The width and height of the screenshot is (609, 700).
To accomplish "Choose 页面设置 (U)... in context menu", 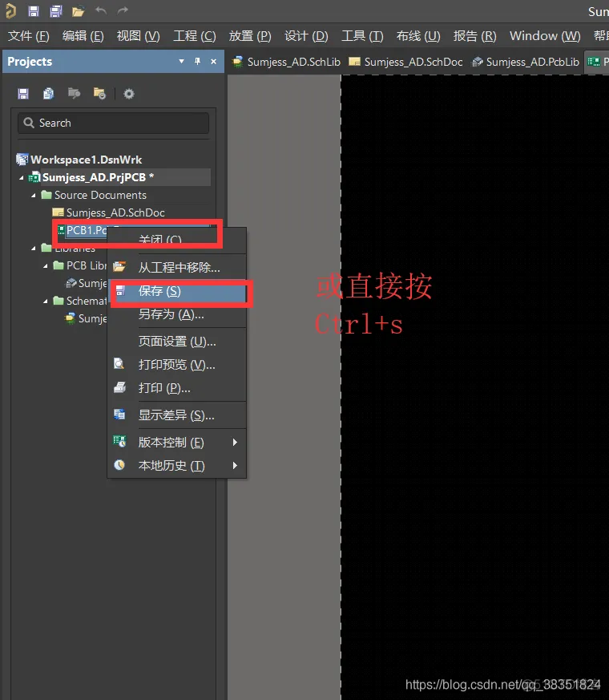I will click(177, 342).
